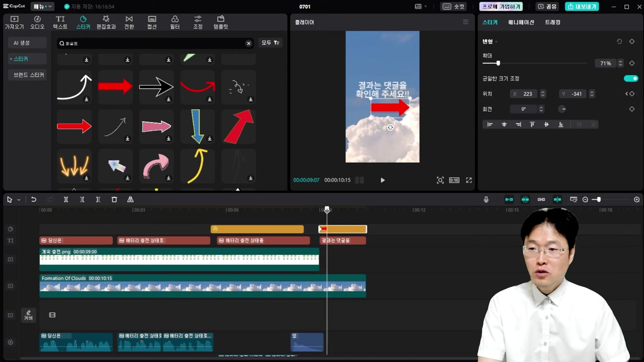Align sticker to the left edge

coord(490,124)
